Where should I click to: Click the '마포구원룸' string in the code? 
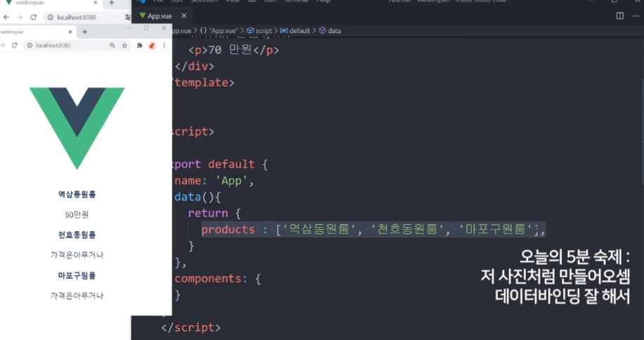tap(495, 230)
